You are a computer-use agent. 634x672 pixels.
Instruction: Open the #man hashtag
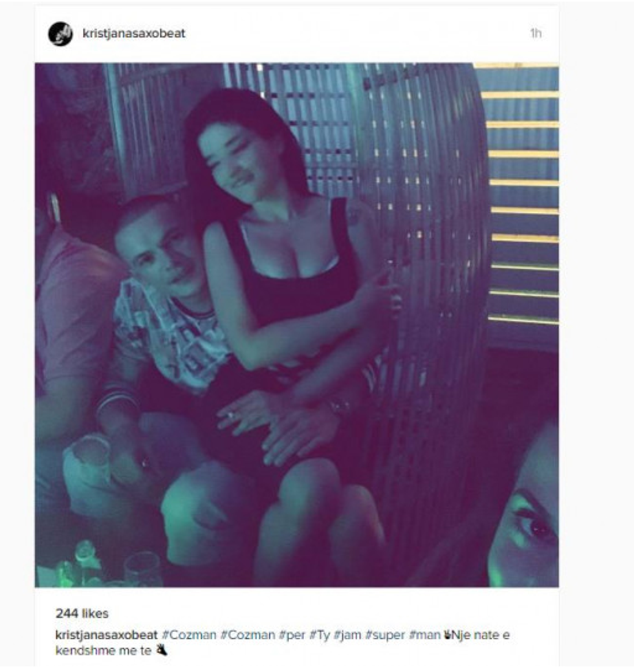point(425,634)
